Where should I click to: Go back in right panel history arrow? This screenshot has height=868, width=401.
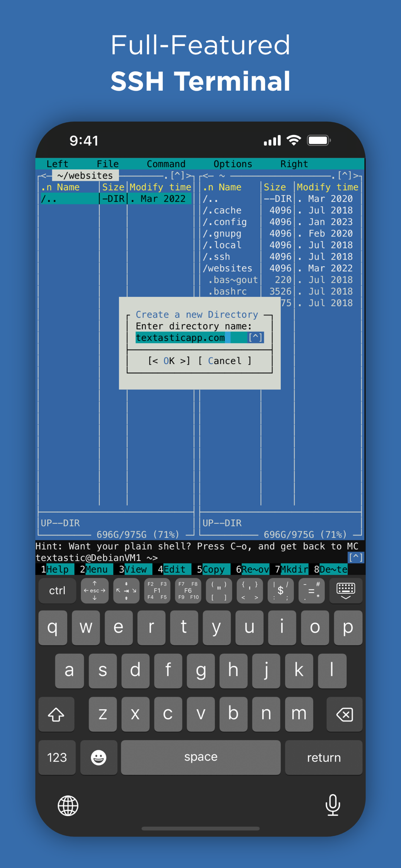(205, 175)
